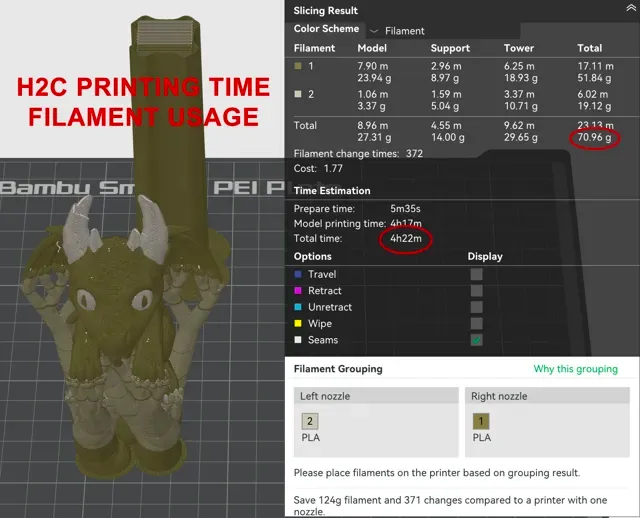640x518 pixels.
Task: Click filament 1 color swatch in table
Action: 298,66
